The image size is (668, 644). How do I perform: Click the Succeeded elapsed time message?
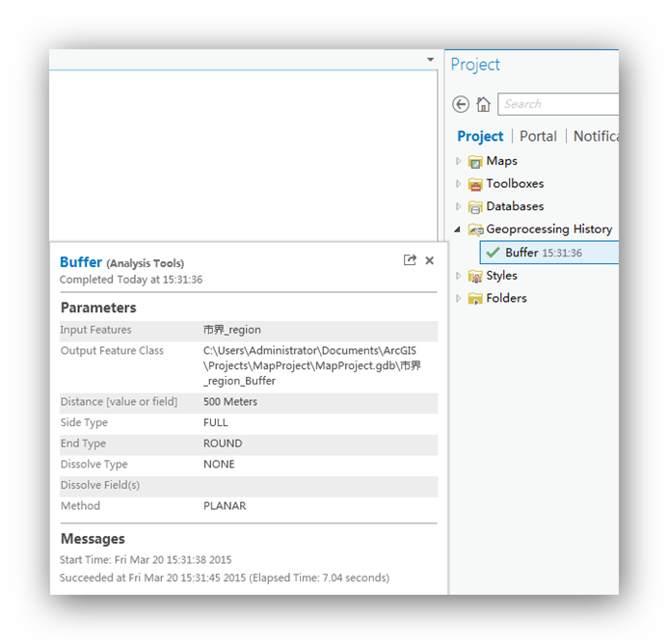point(225,578)
